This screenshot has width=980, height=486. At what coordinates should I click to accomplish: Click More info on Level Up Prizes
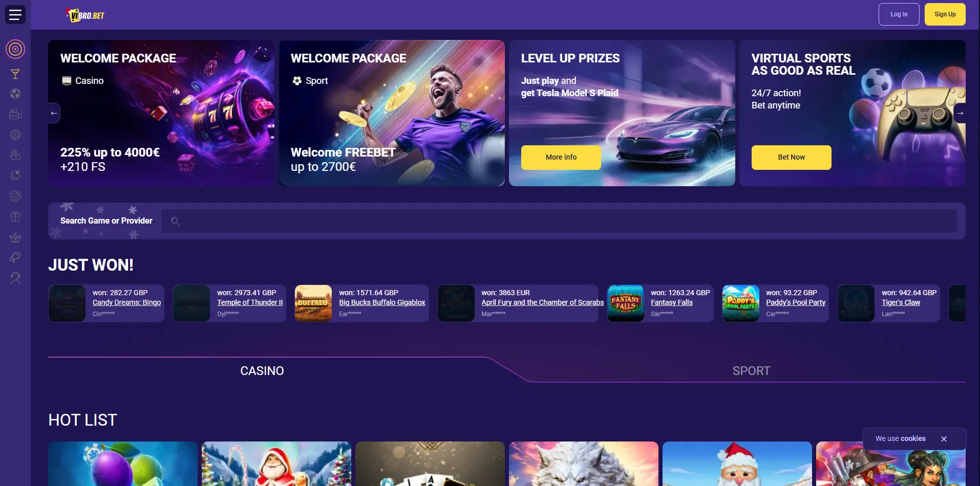561,157
